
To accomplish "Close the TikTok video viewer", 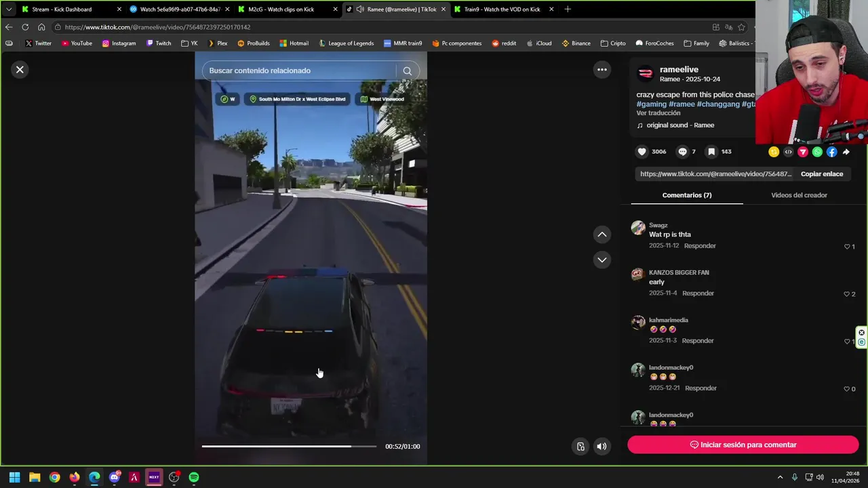I will 20,69.
